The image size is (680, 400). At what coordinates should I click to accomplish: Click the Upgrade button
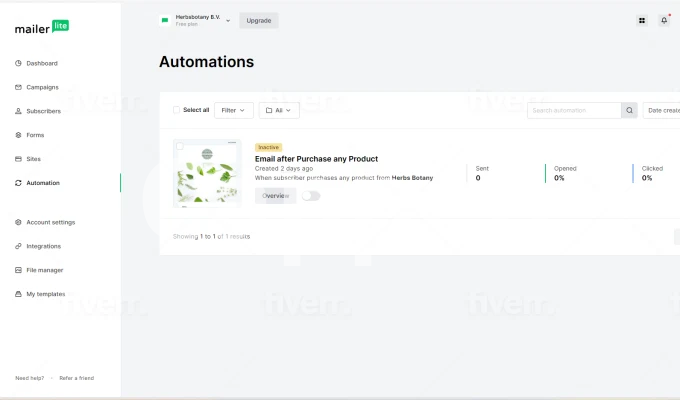coord(259,20)
